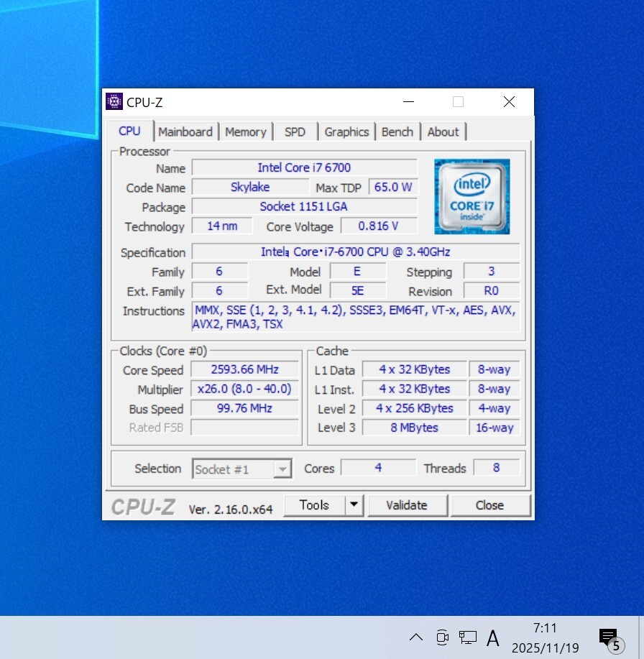Minimize the CPU-Z window
The width and height of the screenshot is (644, 659).
pos(408,102)
